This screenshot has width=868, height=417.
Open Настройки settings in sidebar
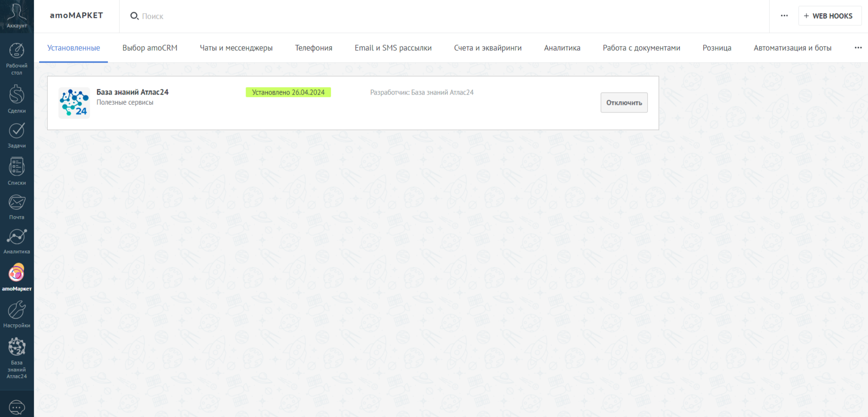[17, 314]
